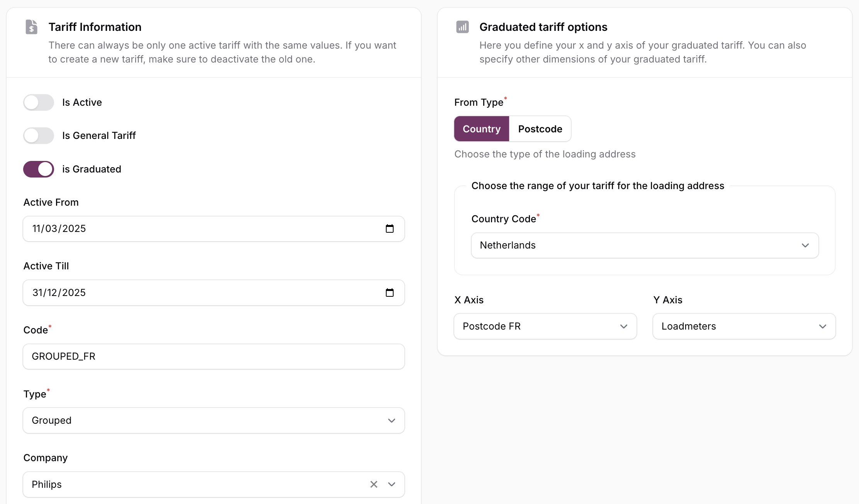Click the Tariff Information heading
This screenshot has width=859, height=504.
[95, 27]
